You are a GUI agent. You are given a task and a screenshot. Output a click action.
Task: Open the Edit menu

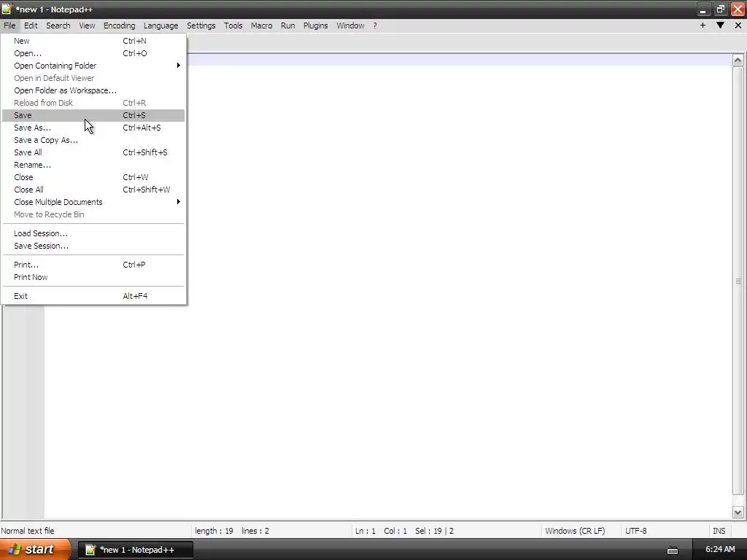[31, 26]
